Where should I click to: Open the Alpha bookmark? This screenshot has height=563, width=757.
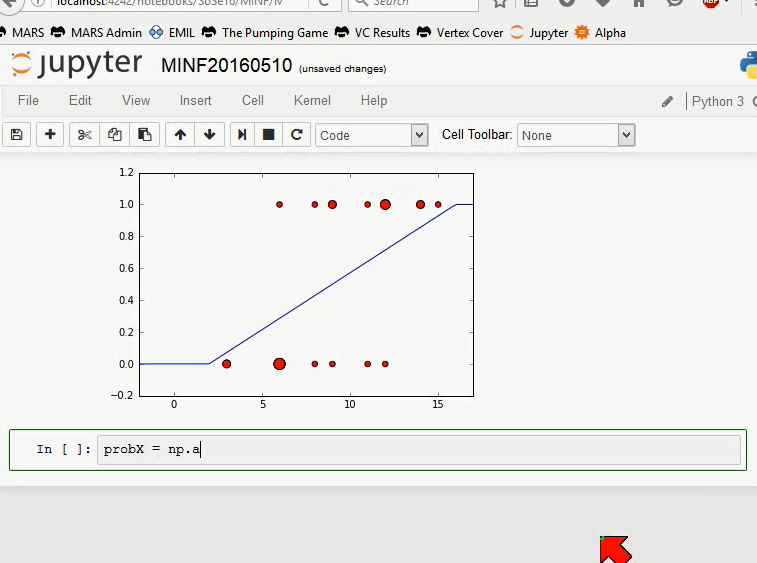[x=600, y=33]
